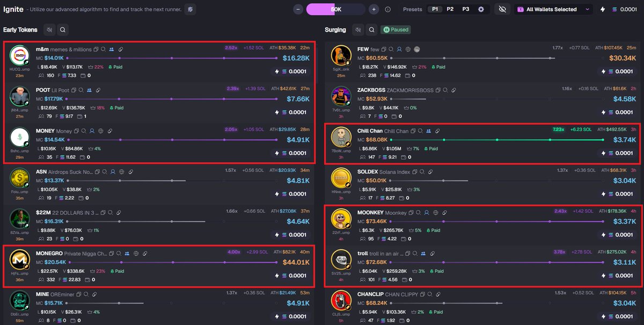Toggle the hidden-eye visibility icon

click(502, 9)
